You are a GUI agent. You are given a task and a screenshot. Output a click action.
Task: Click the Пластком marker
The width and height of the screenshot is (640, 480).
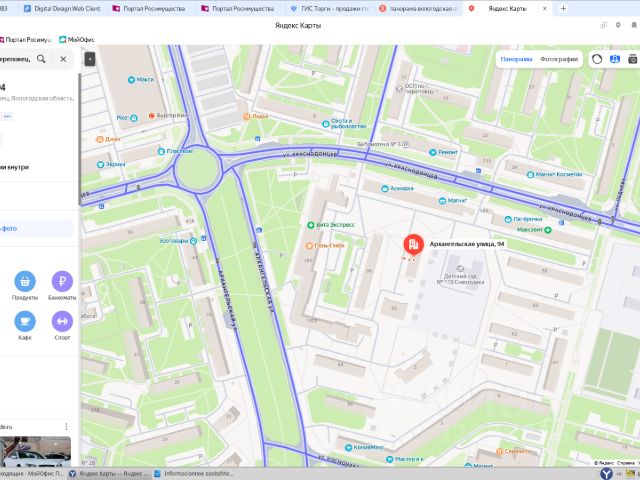[161, 151]
